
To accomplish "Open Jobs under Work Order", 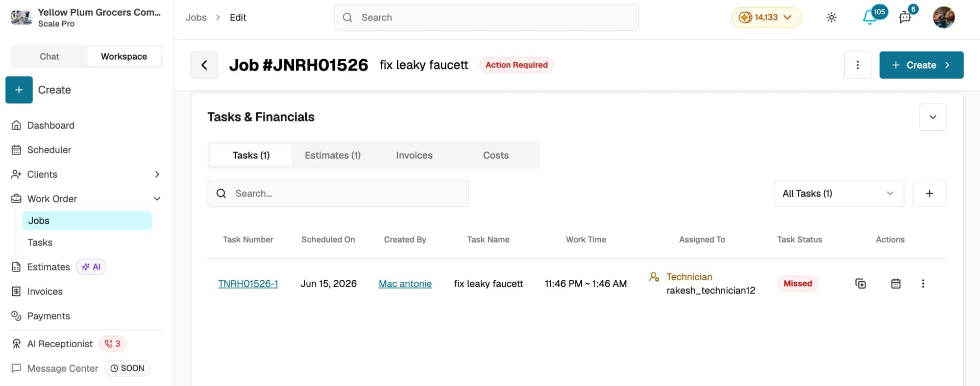I will pos(87,221).
